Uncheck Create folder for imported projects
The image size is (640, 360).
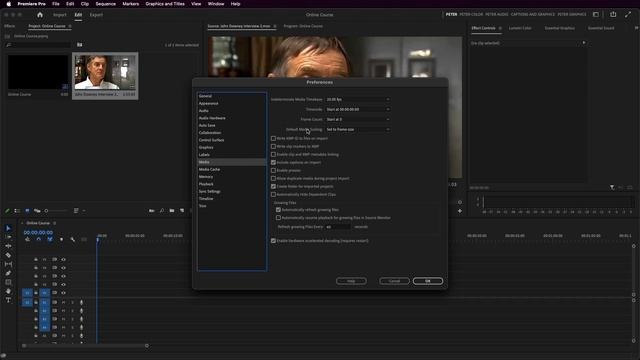pos(273,186)
